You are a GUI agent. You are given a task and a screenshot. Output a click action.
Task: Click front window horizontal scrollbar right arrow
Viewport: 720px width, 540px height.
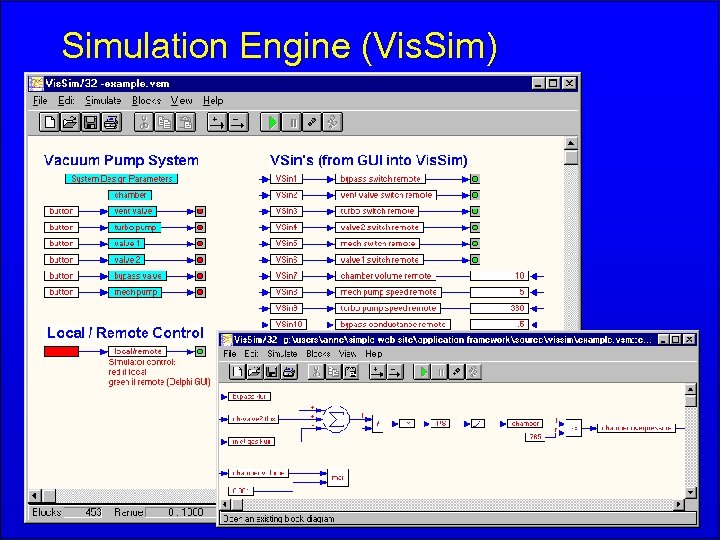[679, 504]
